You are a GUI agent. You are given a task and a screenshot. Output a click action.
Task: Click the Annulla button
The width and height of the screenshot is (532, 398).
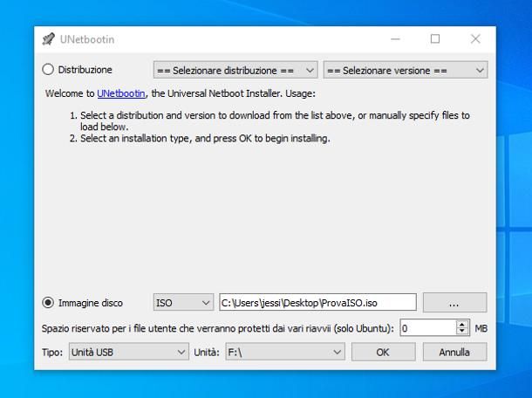(x=454, y=352)
